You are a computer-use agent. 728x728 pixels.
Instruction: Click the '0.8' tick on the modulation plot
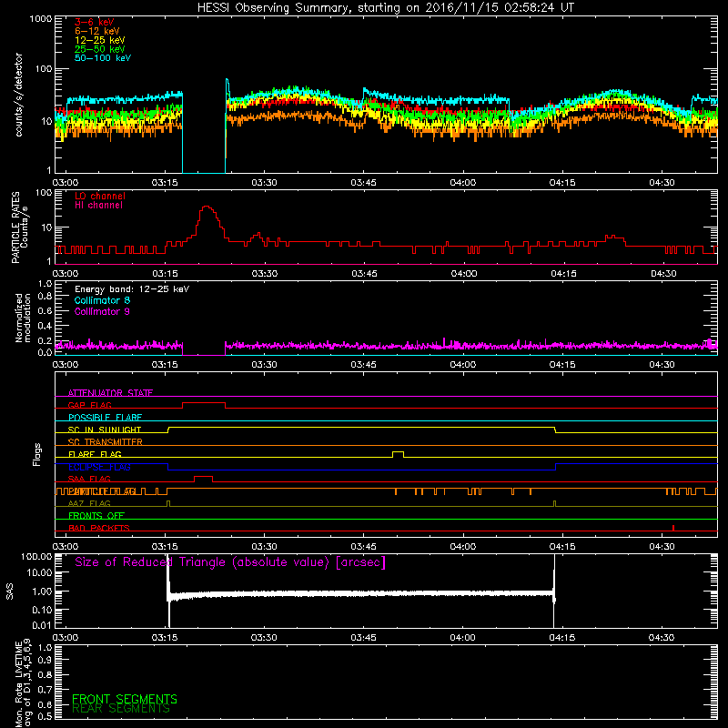pos(45,297)
